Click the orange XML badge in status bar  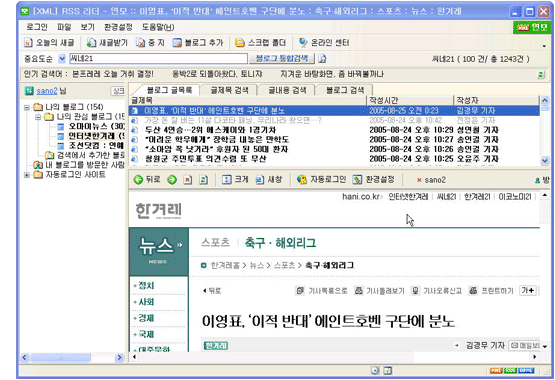[496, 370]
